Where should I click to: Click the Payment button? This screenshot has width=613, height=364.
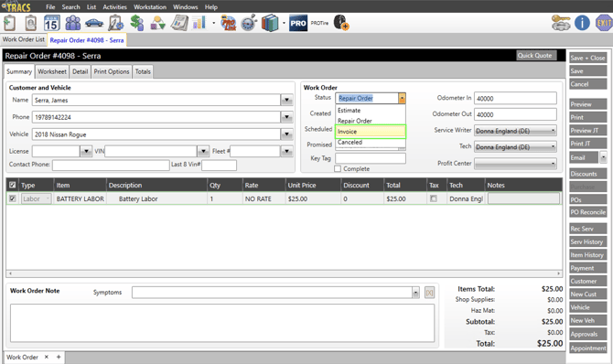tap(587, 268)
